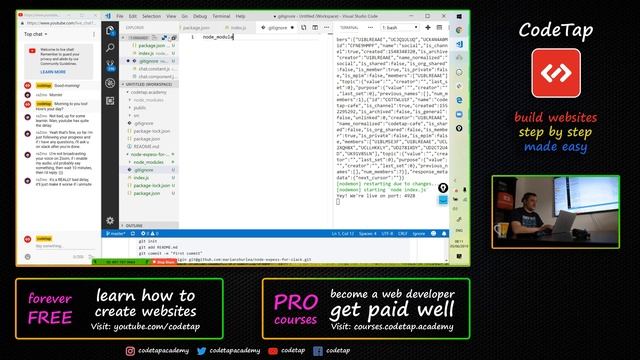Image resolution: width=640 pixels, height=360 pixels.
Task: Open Windows Start button
Action: coord(459,16)
